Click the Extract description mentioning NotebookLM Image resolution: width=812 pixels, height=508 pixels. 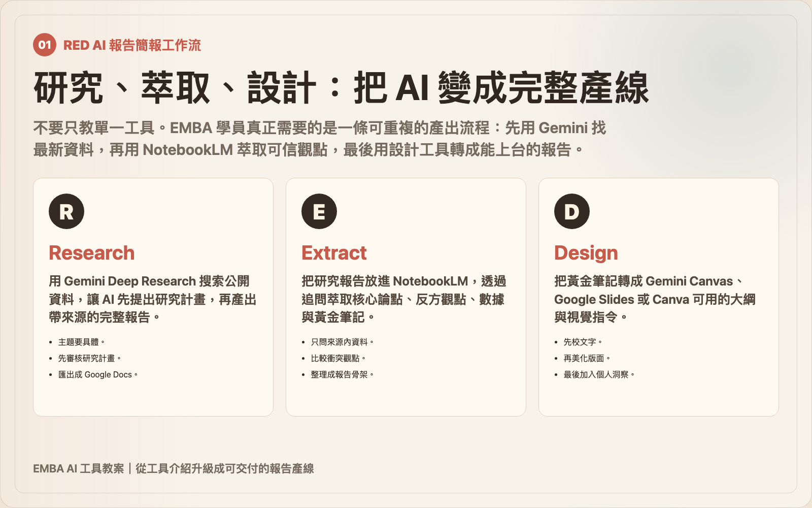(404, 299)
